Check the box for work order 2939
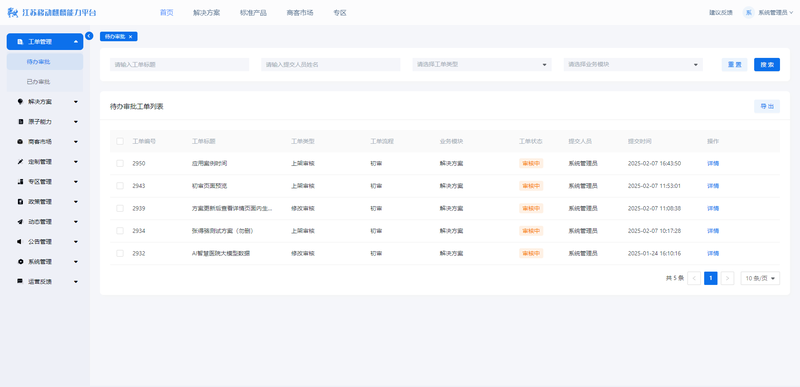The image size is (800, 387). (120, 209)
